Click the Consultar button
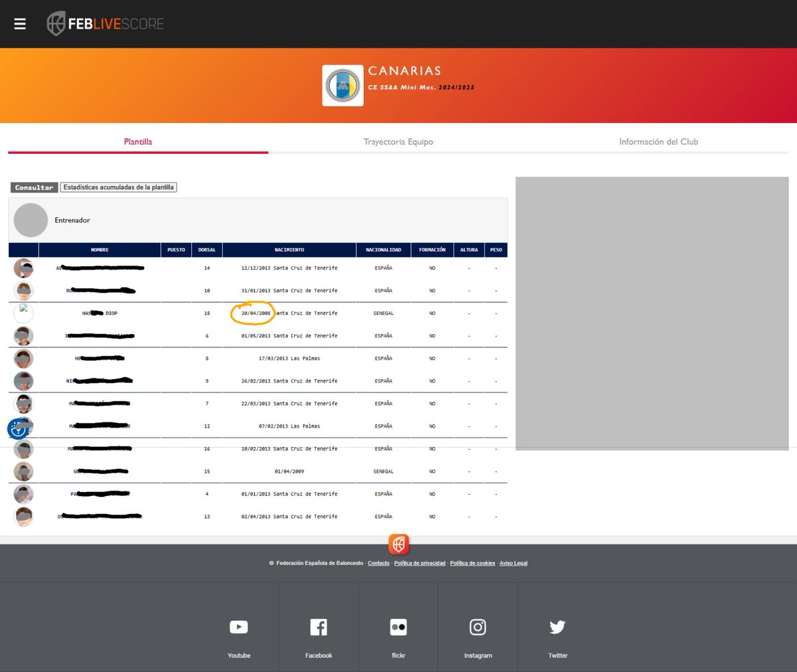797x672 pixels. (34, 187)
